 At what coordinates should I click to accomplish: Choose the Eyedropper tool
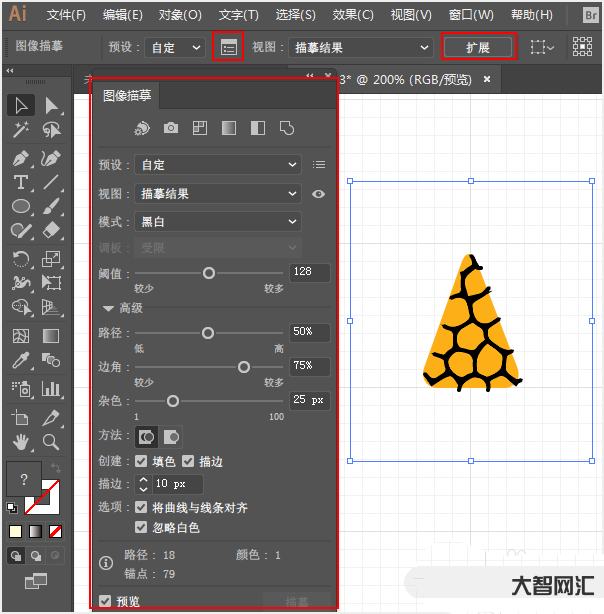click(21, 360)
